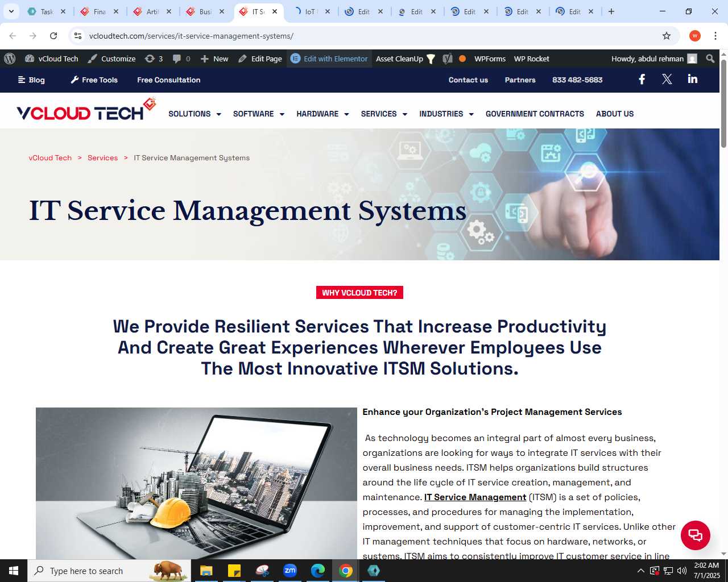Screen dimensions: 728x582
Task: Open WPForms in admin bar
Action: pyautogui.click(x=490, y=59)
